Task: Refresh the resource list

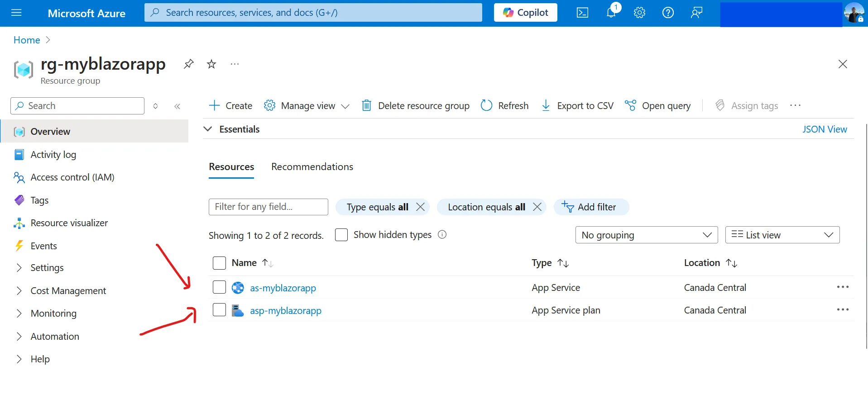Action: [504, 106]
